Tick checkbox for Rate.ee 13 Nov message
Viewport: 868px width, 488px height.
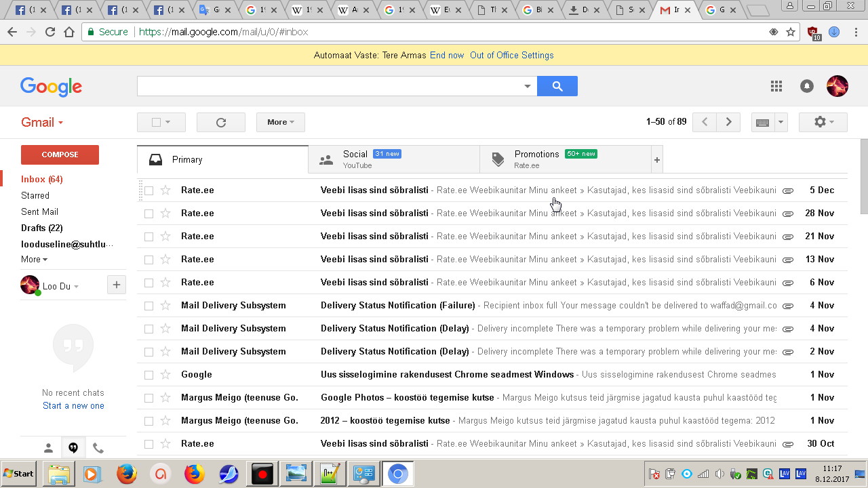[149, 260]
